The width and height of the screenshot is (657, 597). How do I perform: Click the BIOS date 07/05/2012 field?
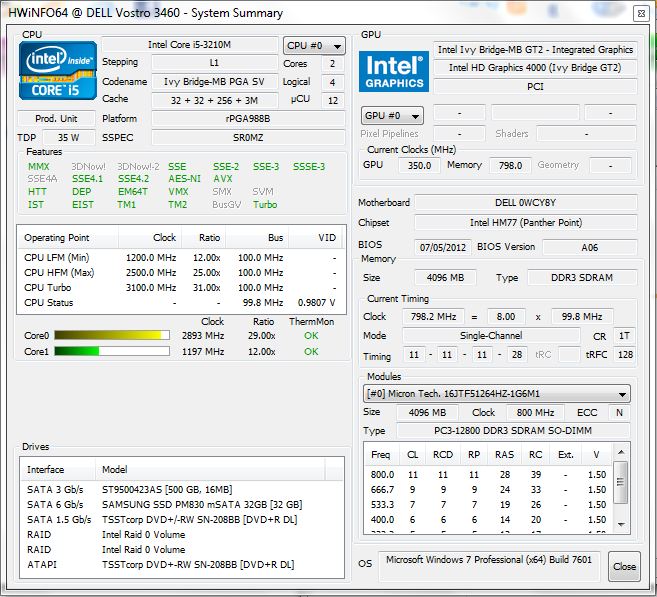pyautogui.click(x=443, y=247)
